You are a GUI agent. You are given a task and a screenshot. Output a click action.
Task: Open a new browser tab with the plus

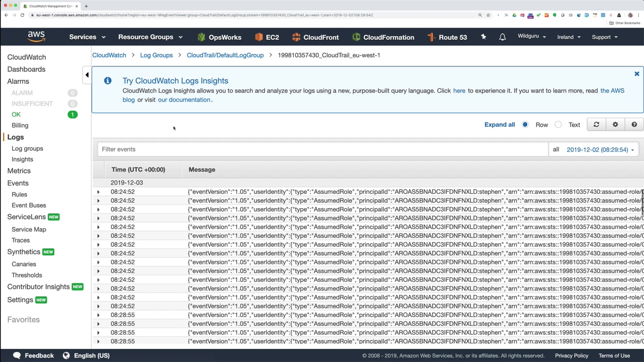coord(86,6)
